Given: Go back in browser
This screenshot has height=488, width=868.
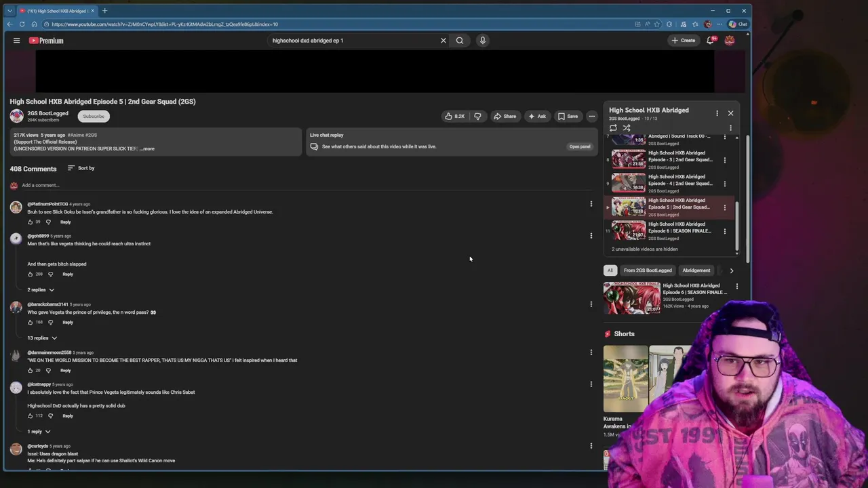Looking at the screenshot, I should tap(9, 24).
